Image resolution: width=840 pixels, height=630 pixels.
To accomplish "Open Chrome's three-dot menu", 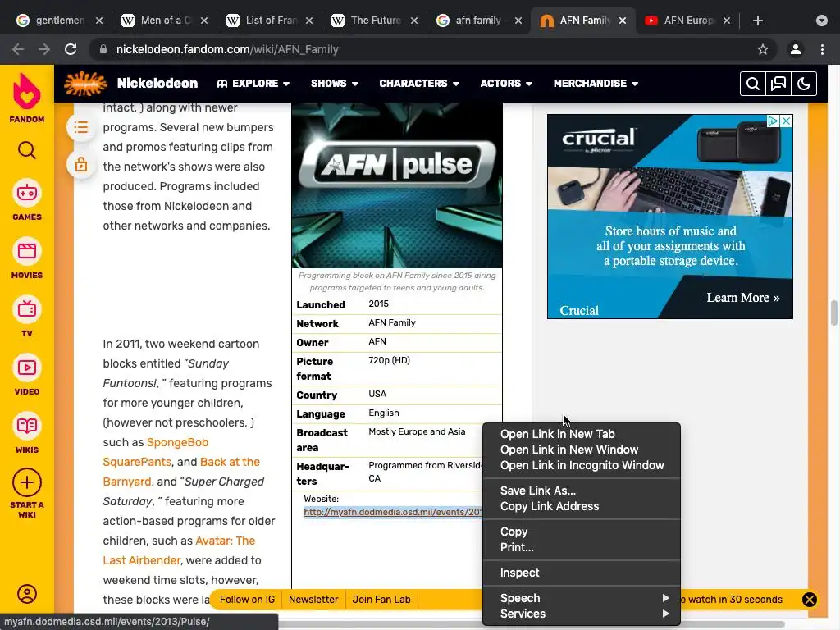I will coord(822,49).
